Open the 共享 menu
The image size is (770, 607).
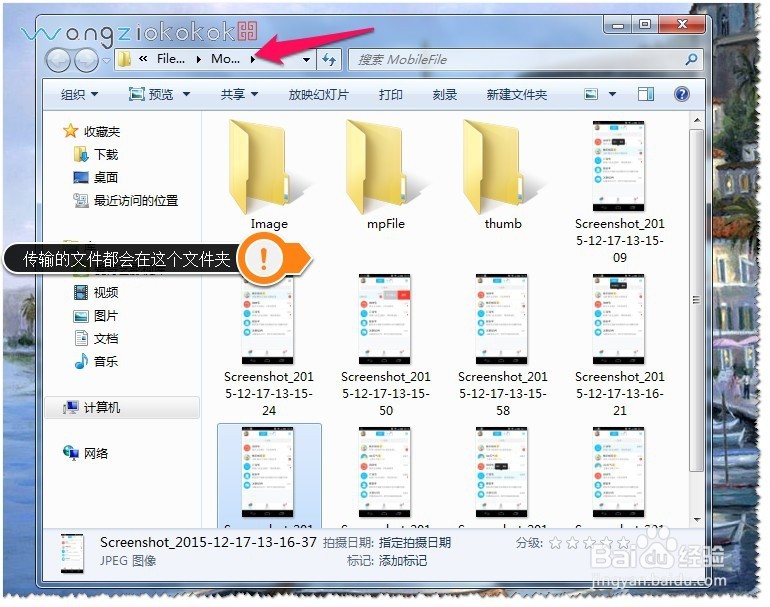click(239, 94)
